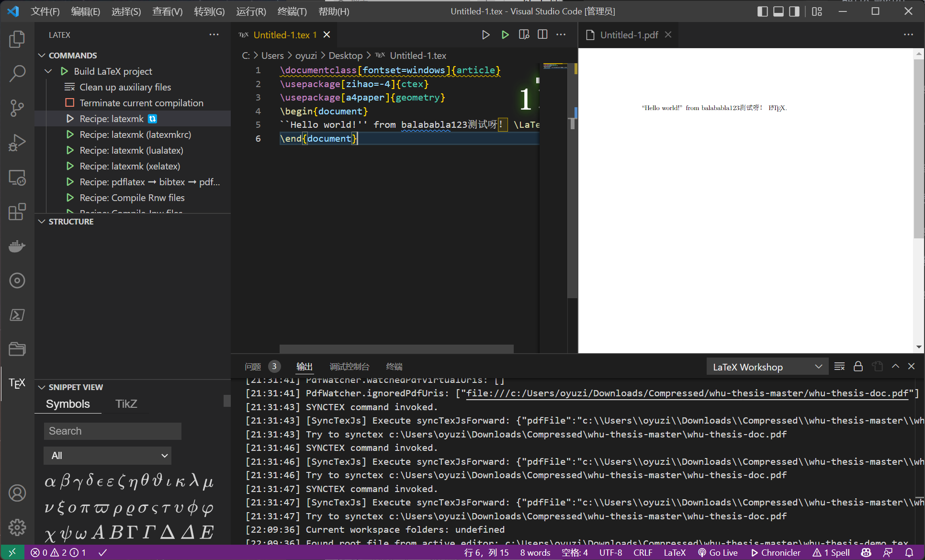The image size is (925, 560).
Task: Maximize the bottom panel size
Action: point(895,366)
